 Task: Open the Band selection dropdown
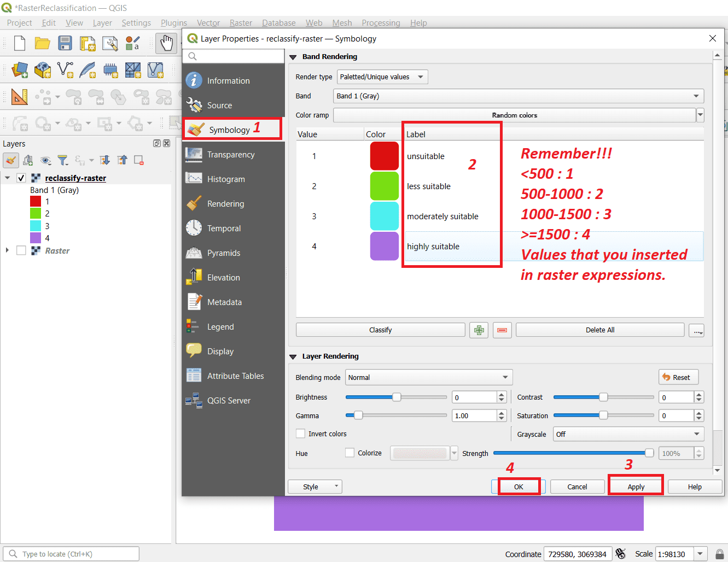coord(517,96)
